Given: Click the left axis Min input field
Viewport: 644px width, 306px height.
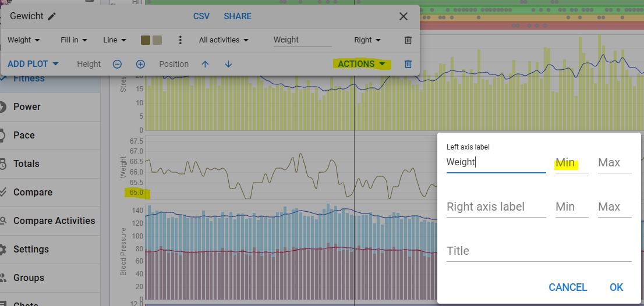Looking at the screenshot, I should [571, 163].
